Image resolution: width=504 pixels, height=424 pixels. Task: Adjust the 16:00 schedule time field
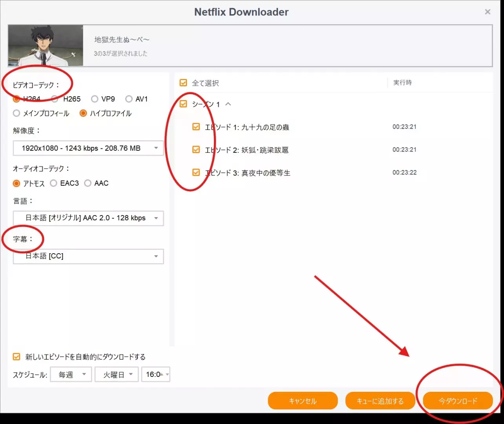(156, 375)
